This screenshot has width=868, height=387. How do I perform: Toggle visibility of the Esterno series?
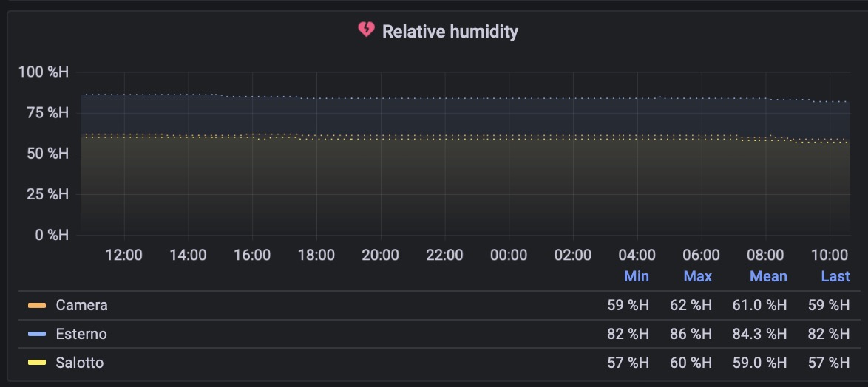81,334
